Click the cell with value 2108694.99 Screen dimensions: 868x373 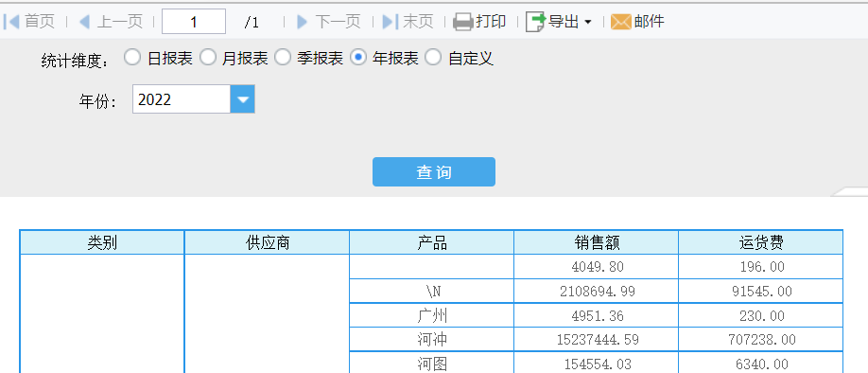597,291
